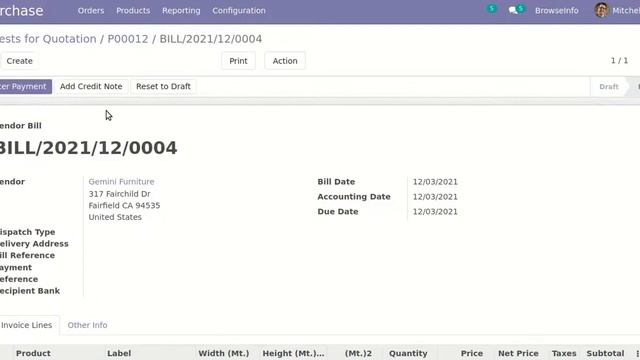Open the Reporting menu

click(181, 11)
